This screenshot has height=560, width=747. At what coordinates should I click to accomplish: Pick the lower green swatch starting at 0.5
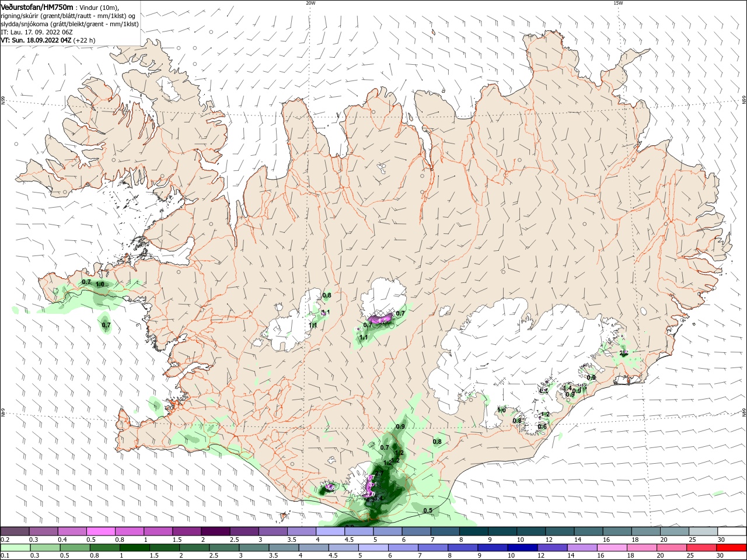pyautogui.click(x=75, y=548)
